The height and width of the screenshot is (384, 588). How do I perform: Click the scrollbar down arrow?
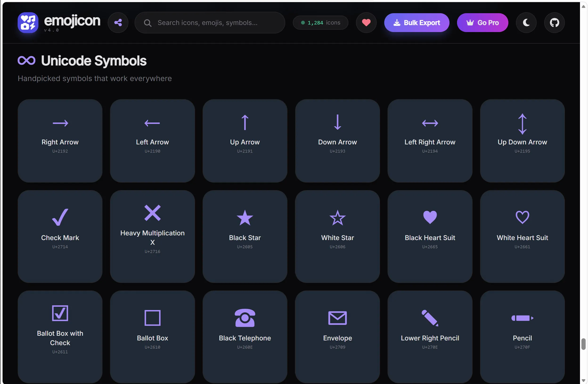584,380
